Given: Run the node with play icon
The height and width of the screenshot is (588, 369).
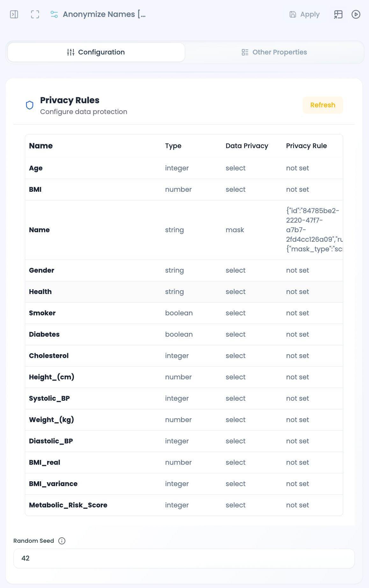Looking at the screenshot, I should click(x=356, y=14).
